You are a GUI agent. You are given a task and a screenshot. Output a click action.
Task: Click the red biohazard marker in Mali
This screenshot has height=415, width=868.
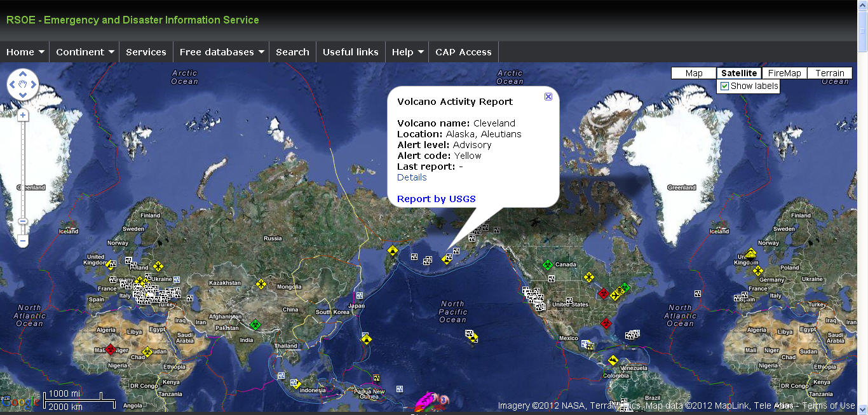(x=111, y=349)
